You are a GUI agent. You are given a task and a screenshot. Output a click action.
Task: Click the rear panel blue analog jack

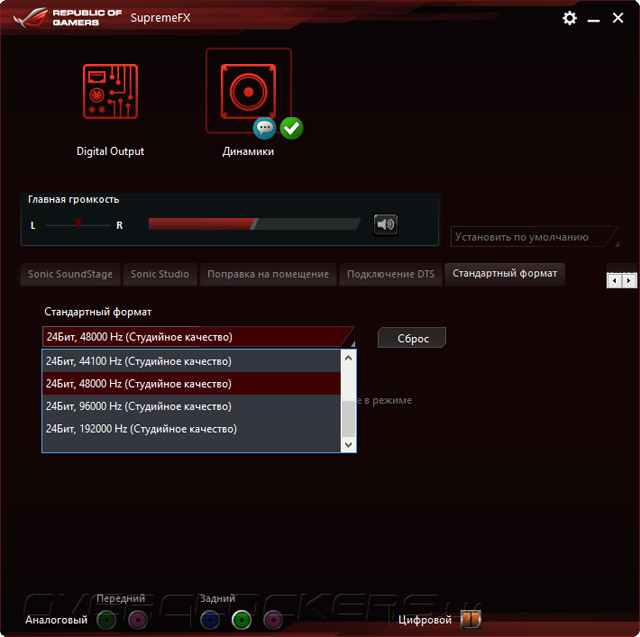[210, 620]
